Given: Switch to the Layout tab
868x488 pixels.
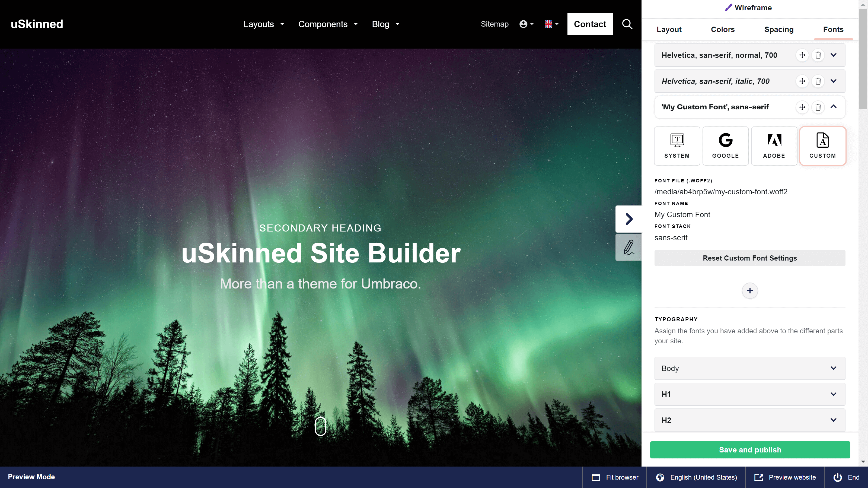Looking at the screenshot, I should pos(669,29).
